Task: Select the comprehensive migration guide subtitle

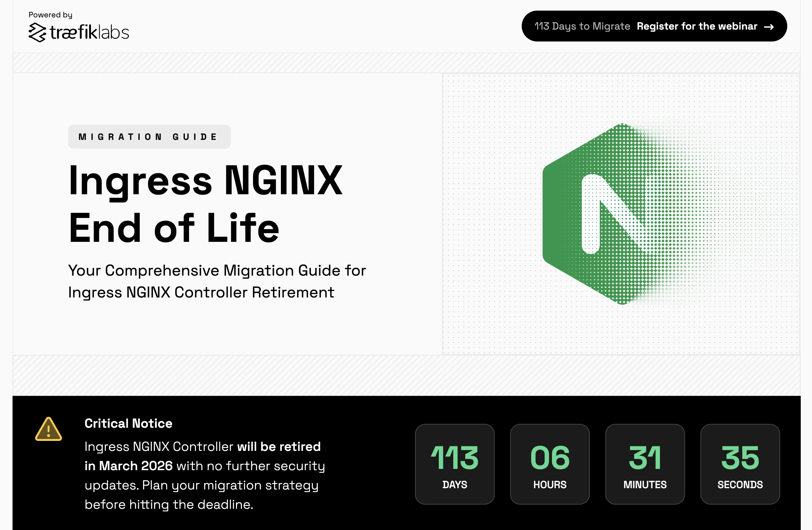Action: pyautogui.click(x=217, y=281)
